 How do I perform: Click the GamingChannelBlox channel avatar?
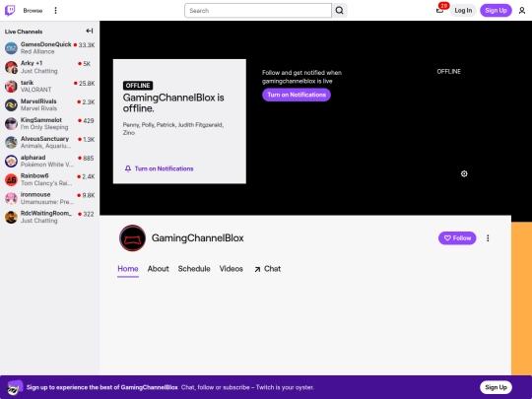coord(132,238)
